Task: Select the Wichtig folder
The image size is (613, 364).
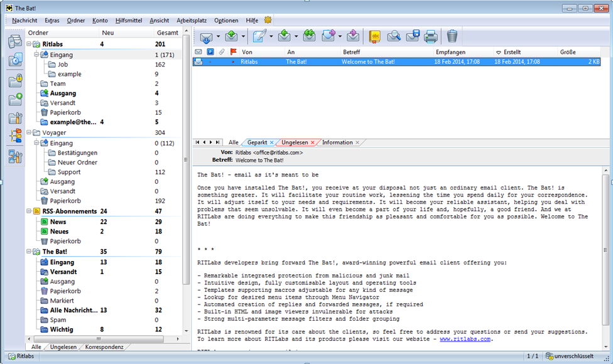Action: tap(62, 329)
